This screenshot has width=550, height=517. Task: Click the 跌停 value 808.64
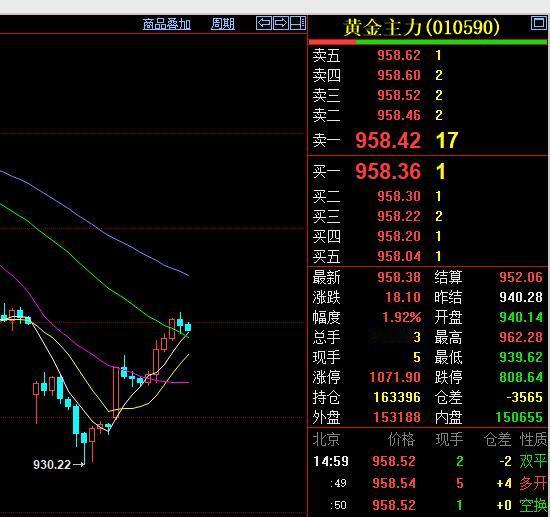pyautogui.click(x=521, y=377)
